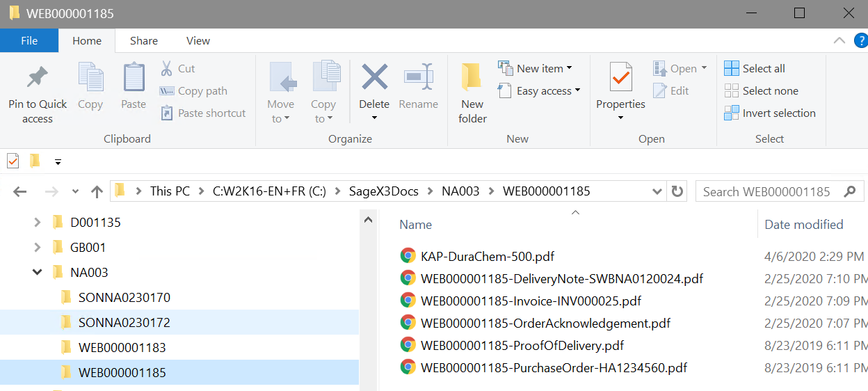Switch to the View ribbon tab
This screenshot has height=391, width=868.
click(198, 41)
